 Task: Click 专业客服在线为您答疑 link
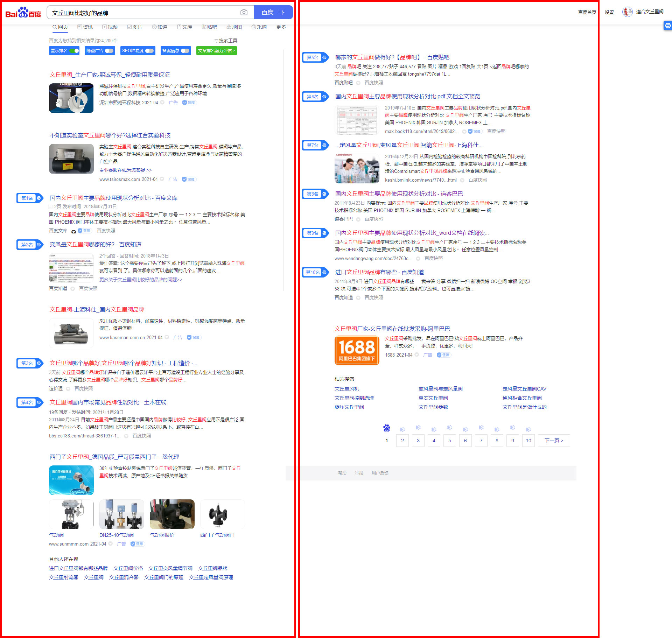(x=126, y=170)
